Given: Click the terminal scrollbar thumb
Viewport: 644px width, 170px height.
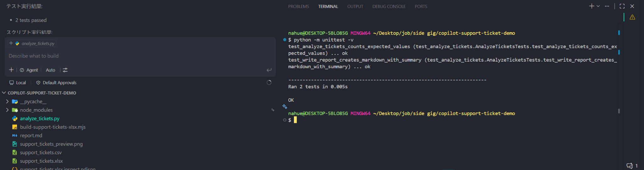Looking at the screenshot, I should 619,111.
